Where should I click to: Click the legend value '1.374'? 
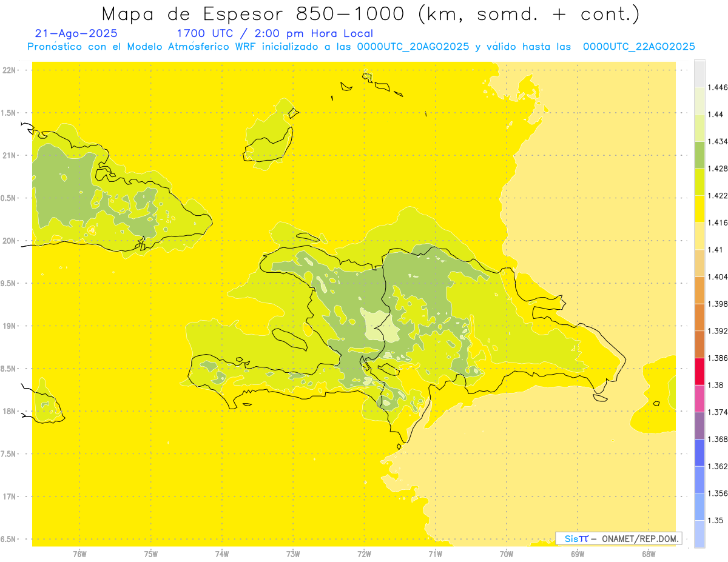coord(718,412)
